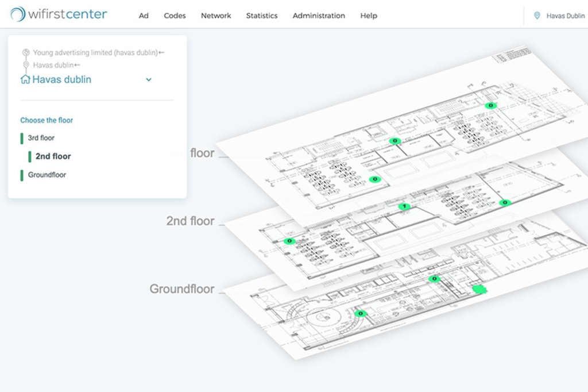Screen dimensions: 588x392
Task: Go to Codes in top navigation
Action: coord(175,16)
